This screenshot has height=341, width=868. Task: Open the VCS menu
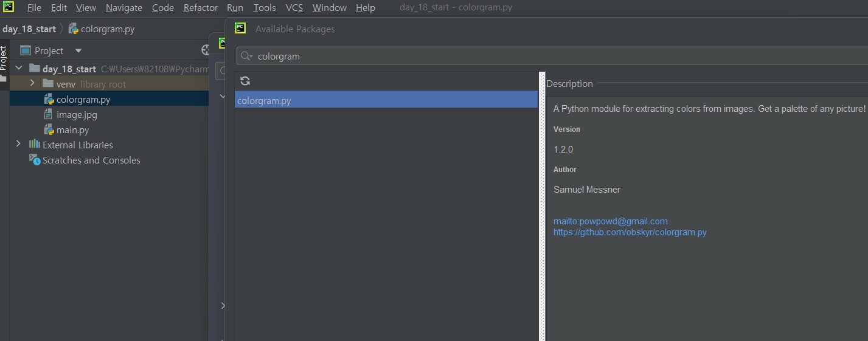tap(294, 8)
